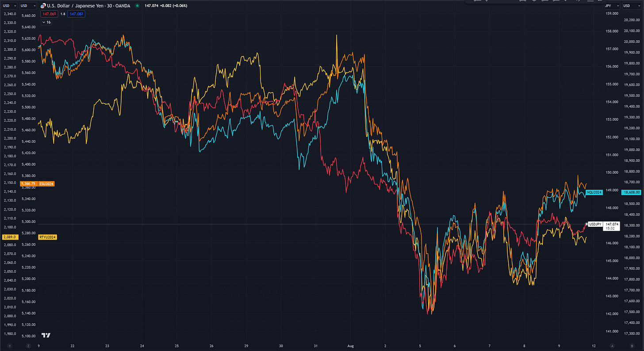Image resolution: width=644 pixels, height=351 pixels.
Task: Click the Y scale button at bottom left
Action: [x=10, y=346]
